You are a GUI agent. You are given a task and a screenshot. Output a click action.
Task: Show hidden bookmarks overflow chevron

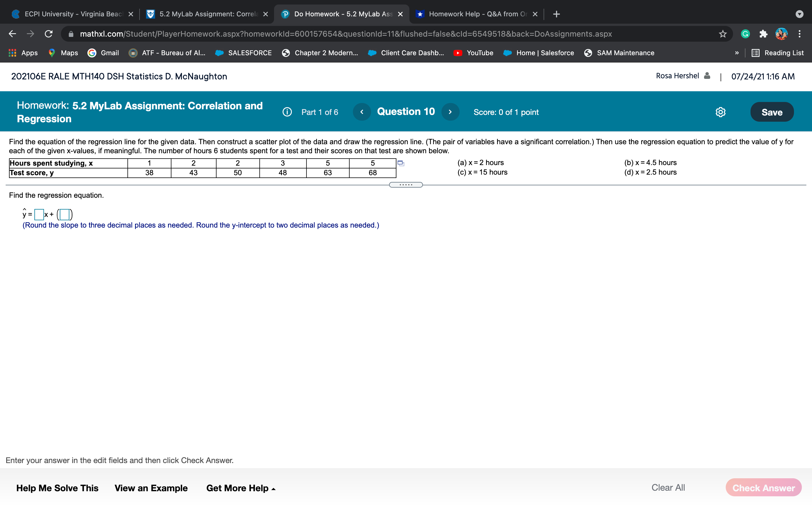tap(736, 53)
